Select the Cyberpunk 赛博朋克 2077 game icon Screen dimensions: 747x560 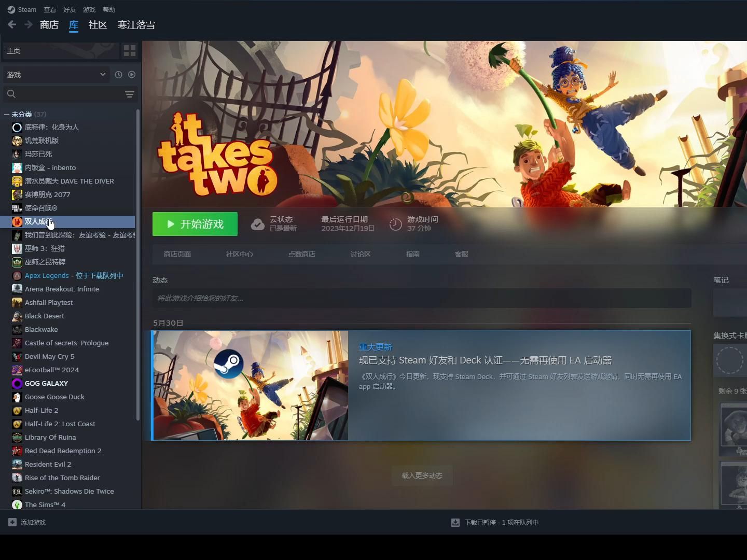17,194
